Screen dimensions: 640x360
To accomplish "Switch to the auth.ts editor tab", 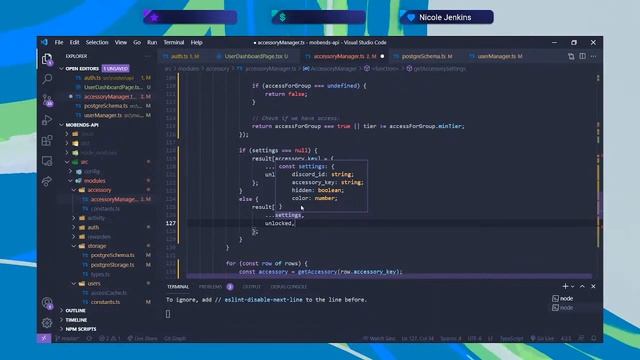I will tap(184, 56).
